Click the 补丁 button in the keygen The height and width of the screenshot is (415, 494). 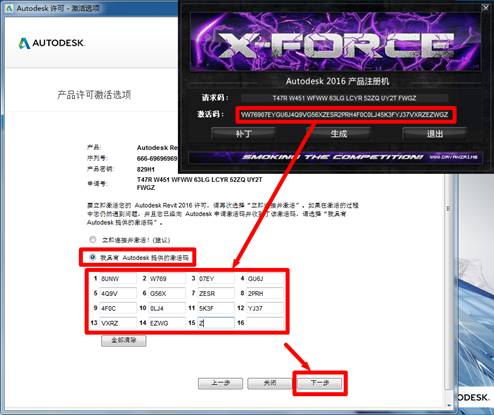(243, 134)
